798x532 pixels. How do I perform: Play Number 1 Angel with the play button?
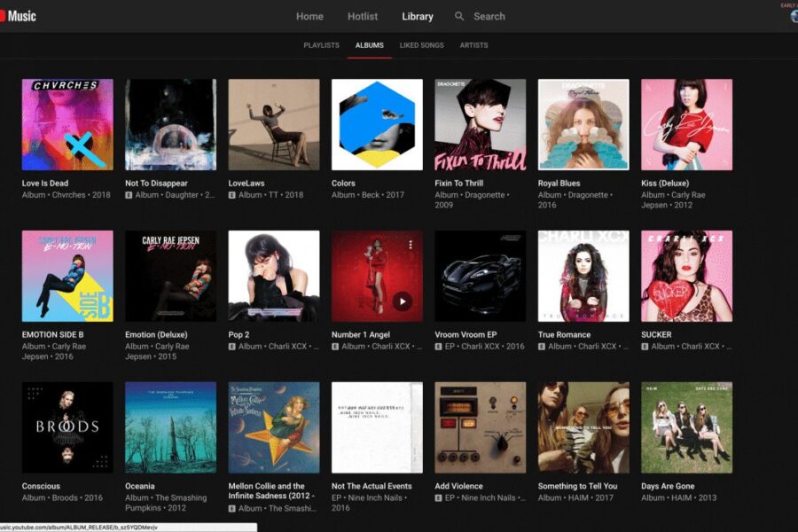(x=403, y=301)
